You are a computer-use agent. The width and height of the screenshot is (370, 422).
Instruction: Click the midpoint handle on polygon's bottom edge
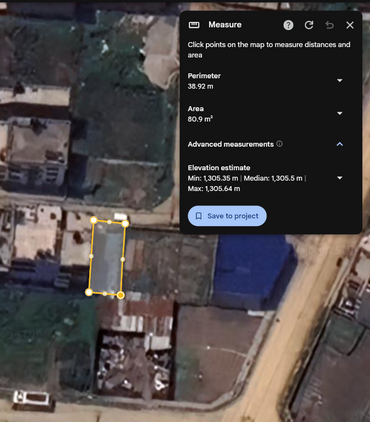point(105,294)
